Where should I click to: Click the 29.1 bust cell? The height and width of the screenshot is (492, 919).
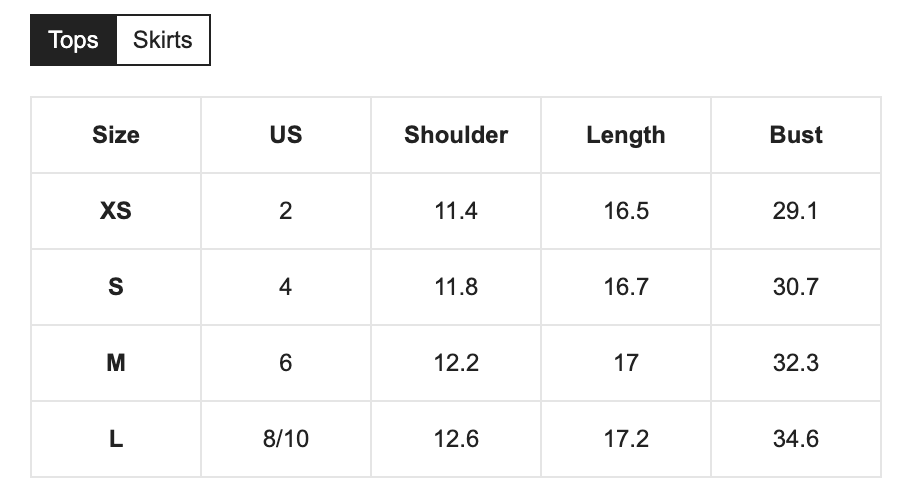796,211
